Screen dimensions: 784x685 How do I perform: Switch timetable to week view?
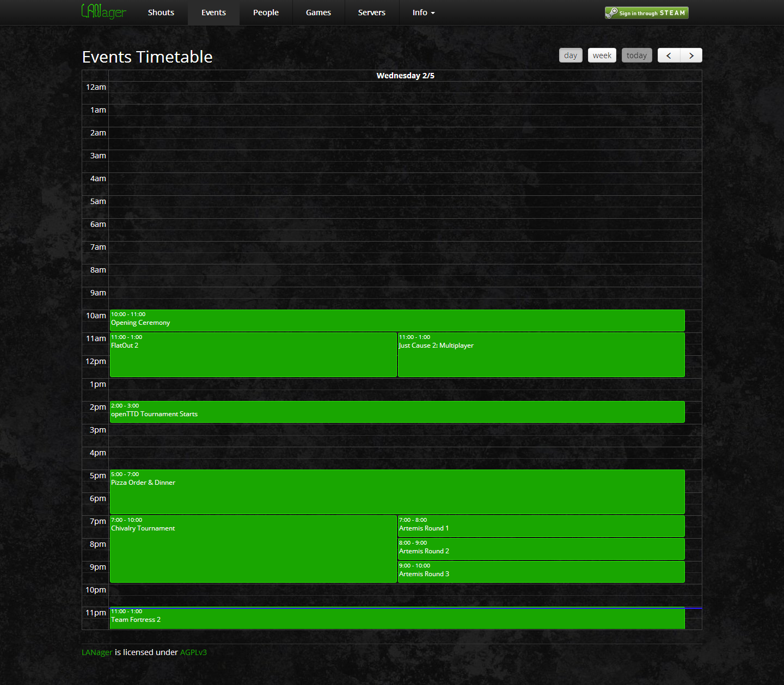pyautogui.click(x=602, y=55)
